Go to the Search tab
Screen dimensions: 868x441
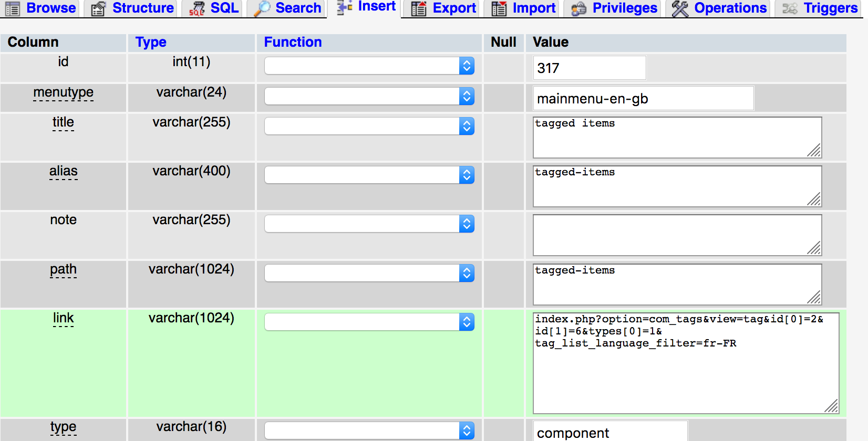coord(298,8)
